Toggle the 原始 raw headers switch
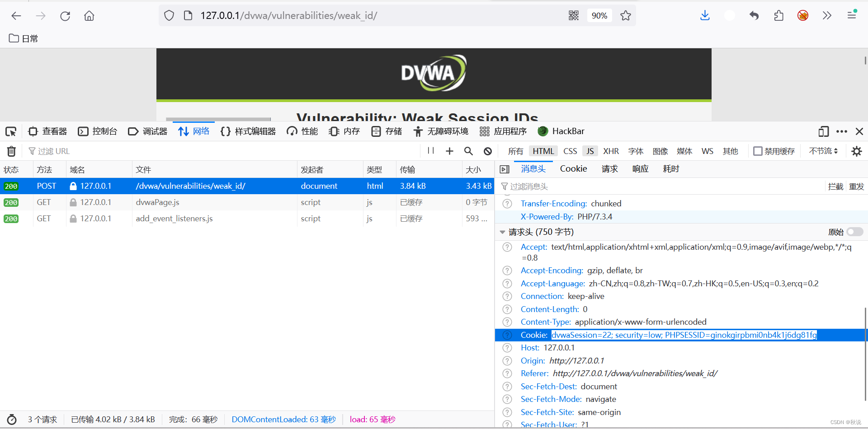The height and width of the screenshot is (429, 868). click(x=855, y=232)
